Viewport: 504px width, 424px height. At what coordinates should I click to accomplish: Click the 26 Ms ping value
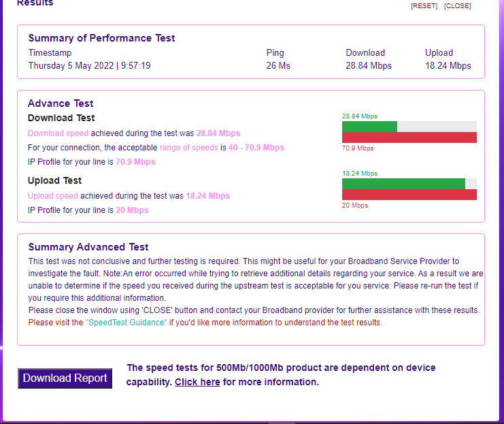pyautogui.click(x=278, y=66)
